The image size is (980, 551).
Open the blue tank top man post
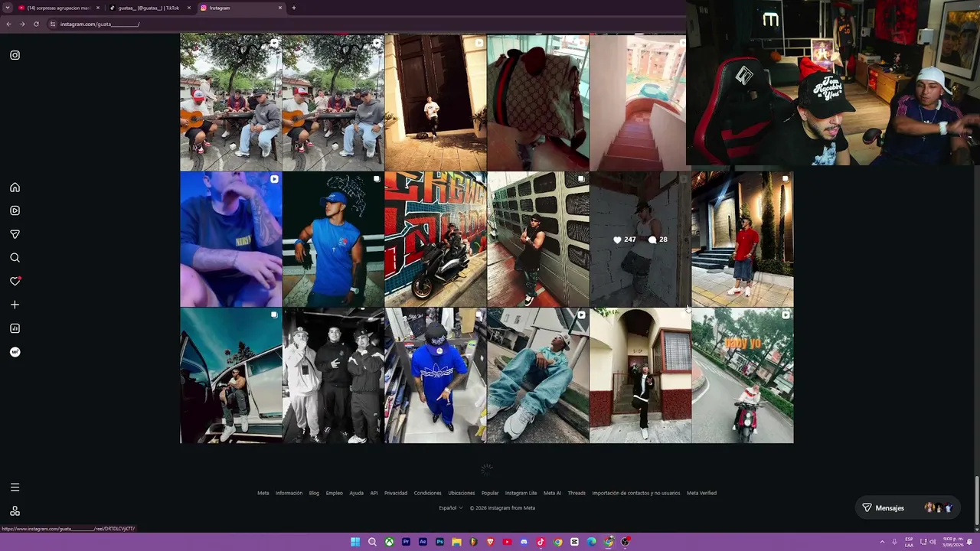(x=333, y=239)
